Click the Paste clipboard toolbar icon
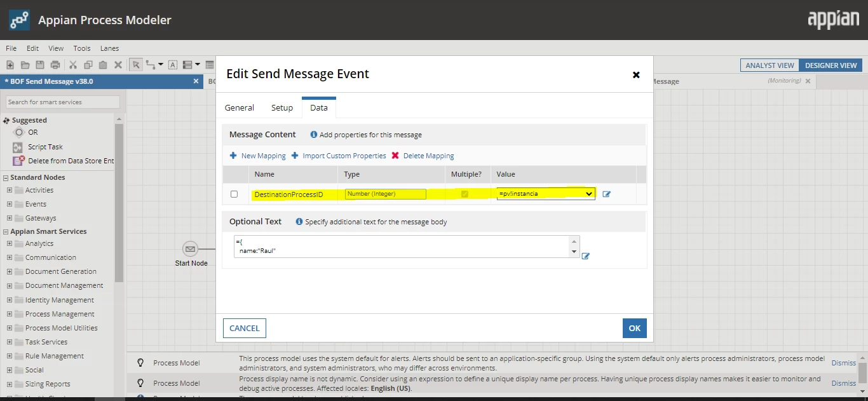Viewport: 868px width, 401px height. [103, 65]
